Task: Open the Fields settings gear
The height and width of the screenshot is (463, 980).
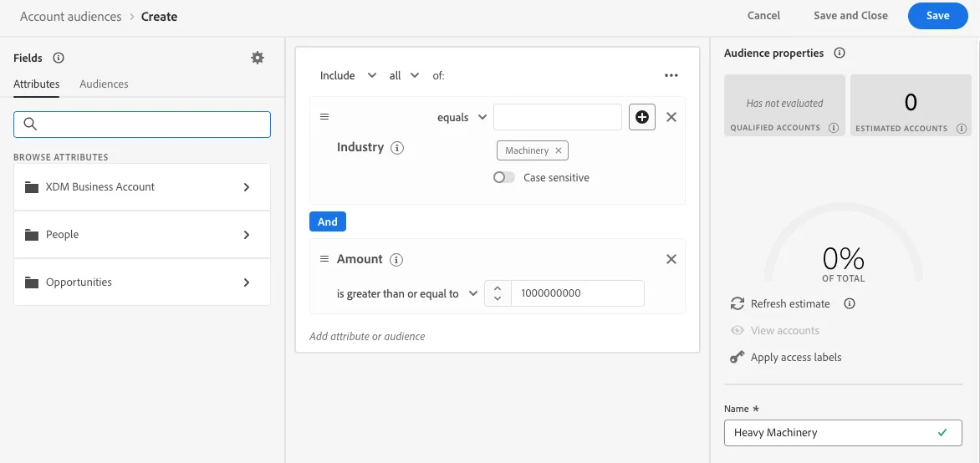Action: click(x=258, y=59)
